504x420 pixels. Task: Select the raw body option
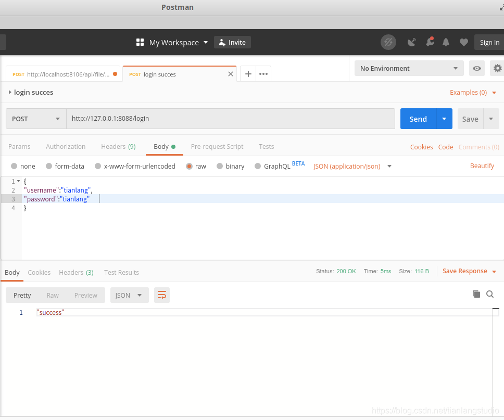pos(196,166)
